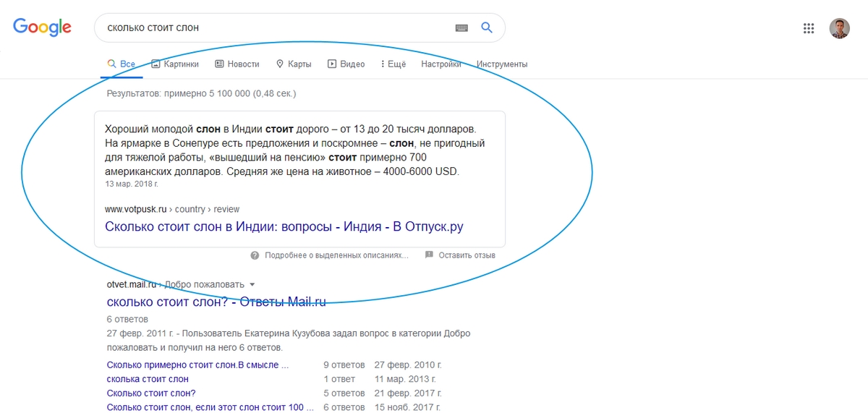
Task: Click the feedback flag icon
Action: point(429,255)
